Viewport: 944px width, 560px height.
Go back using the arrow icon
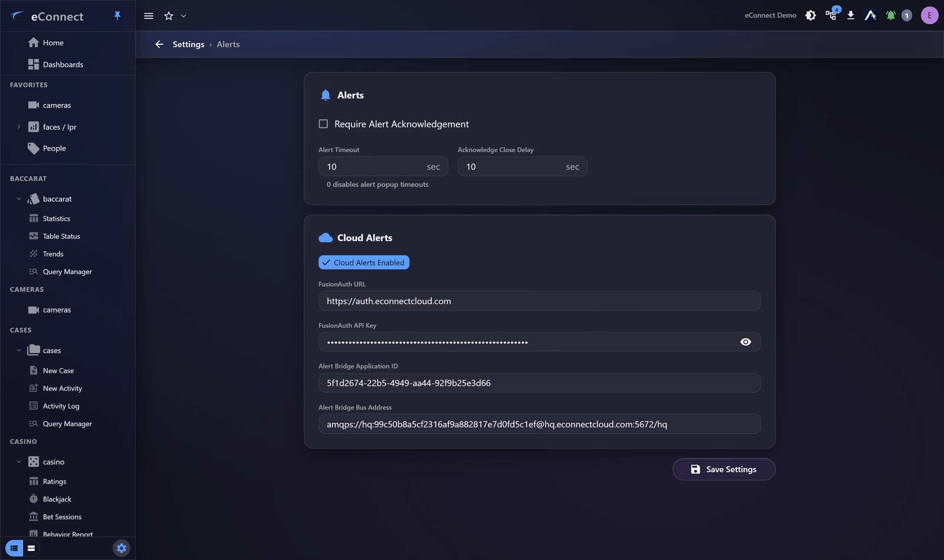(159, 44)
